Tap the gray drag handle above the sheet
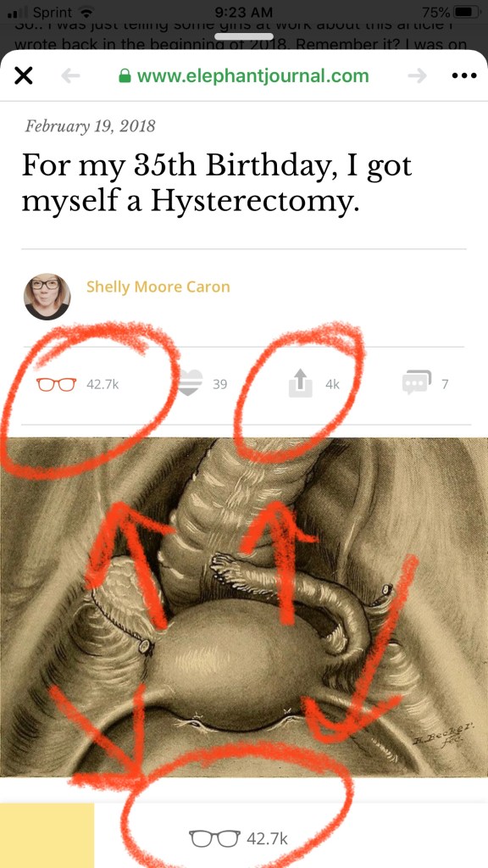The width and height of the screenshot is (488, 868). [244, 36]
